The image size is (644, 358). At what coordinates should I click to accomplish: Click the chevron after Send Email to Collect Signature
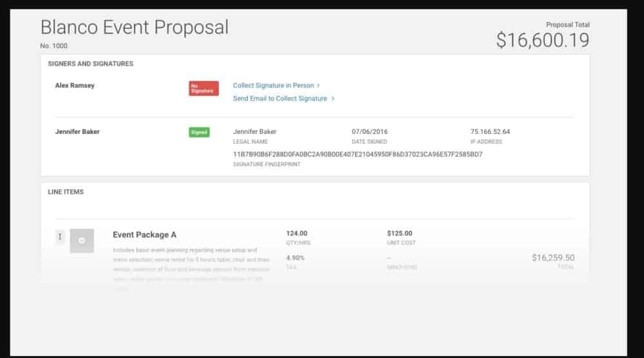333,99
